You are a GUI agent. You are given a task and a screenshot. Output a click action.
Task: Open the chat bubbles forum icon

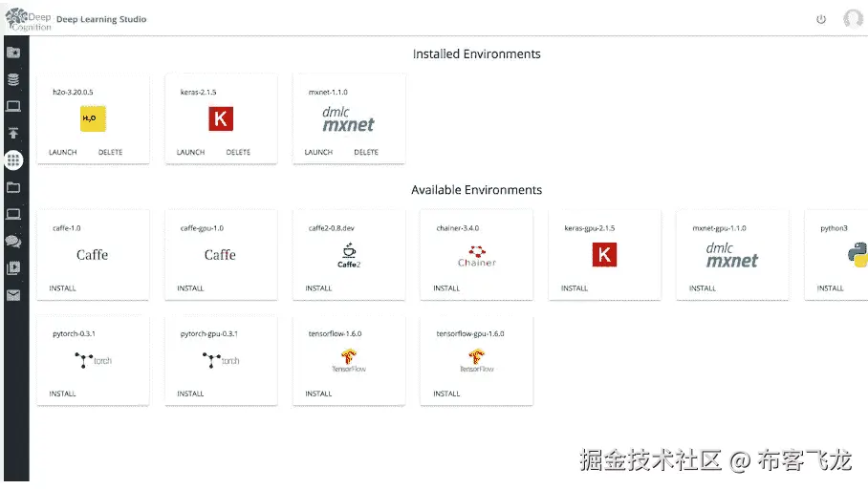[x=13, y=242]
